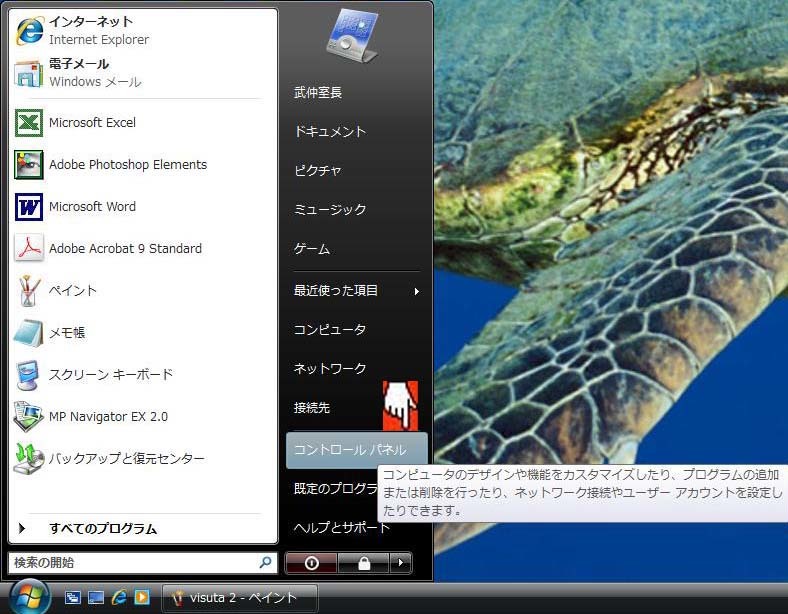Screen dimensions: 788x614
Task: Launch バックアップと復元センター
Action: (x=126, y=459)
